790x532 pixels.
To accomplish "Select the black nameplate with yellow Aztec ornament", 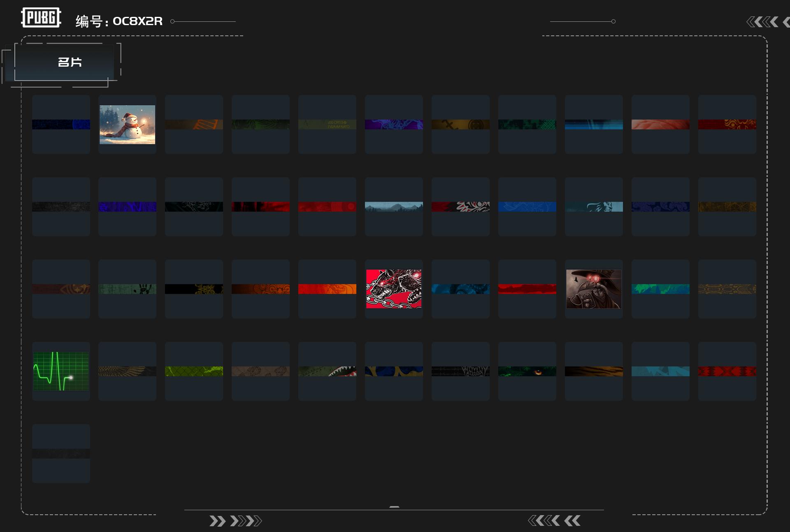I will [x=194, y=289].
